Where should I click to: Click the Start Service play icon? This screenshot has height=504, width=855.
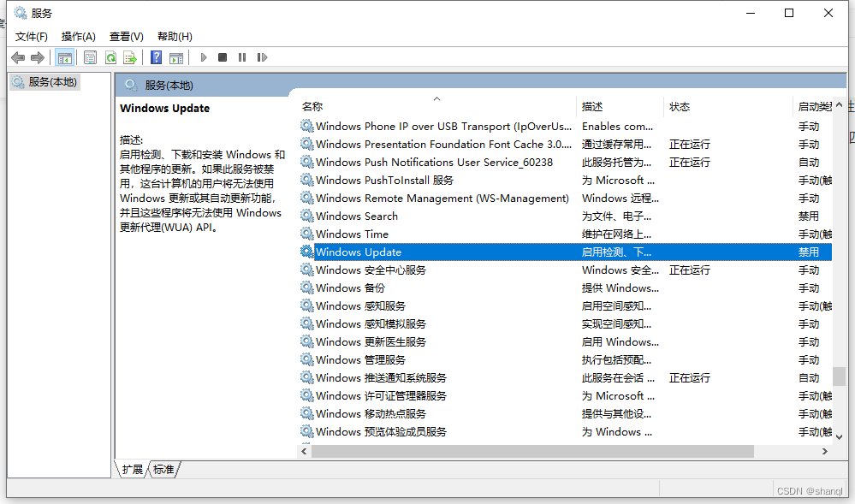[x=204, y=57]
